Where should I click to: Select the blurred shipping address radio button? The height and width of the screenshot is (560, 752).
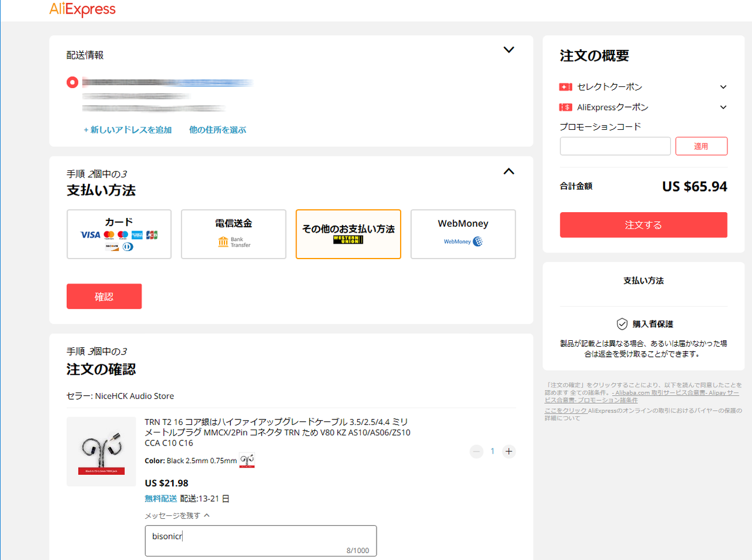pos(72,82)
